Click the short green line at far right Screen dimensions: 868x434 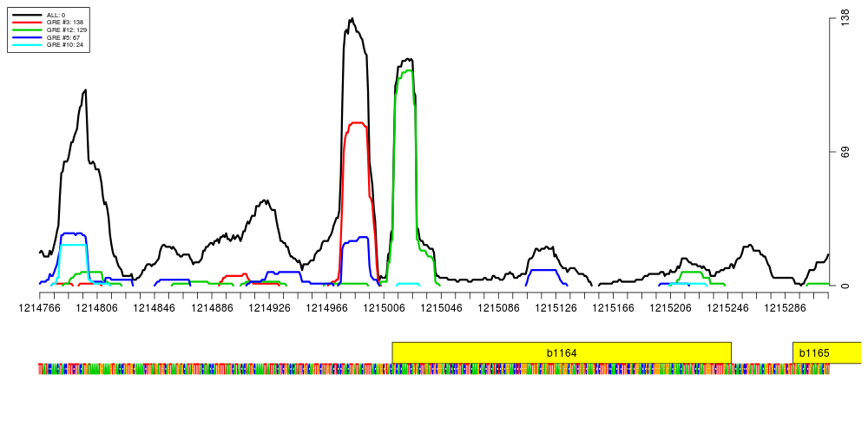tap(818, 284)
